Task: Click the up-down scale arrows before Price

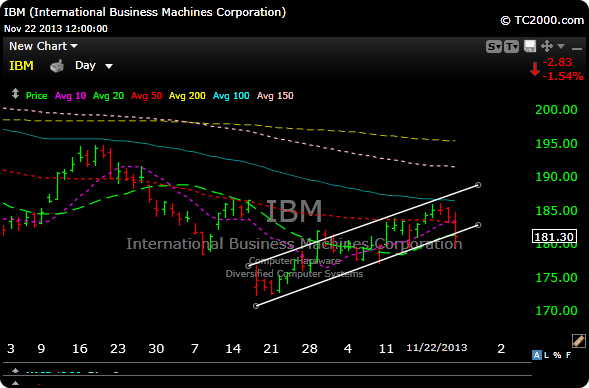Action: 15,94
